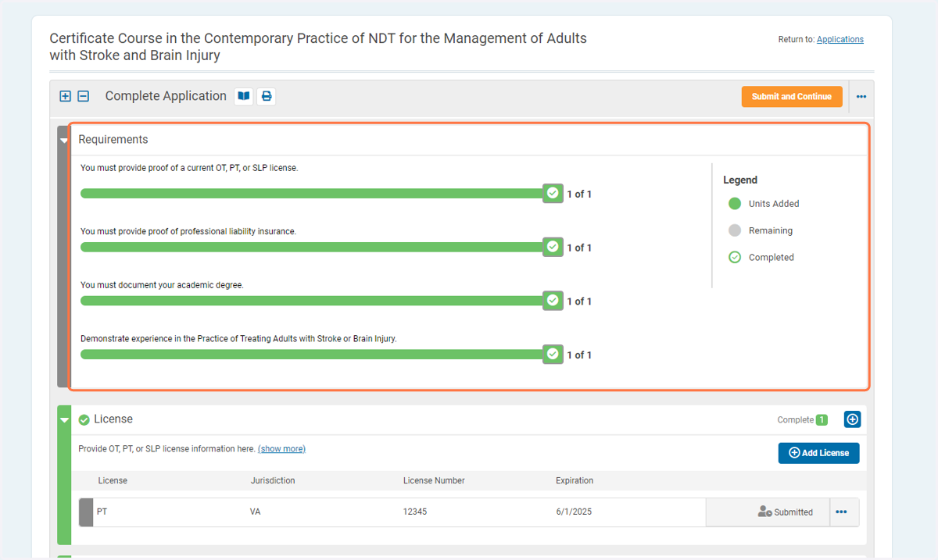
Task: Click the License section blue plus icon
Action: (853, 419)
